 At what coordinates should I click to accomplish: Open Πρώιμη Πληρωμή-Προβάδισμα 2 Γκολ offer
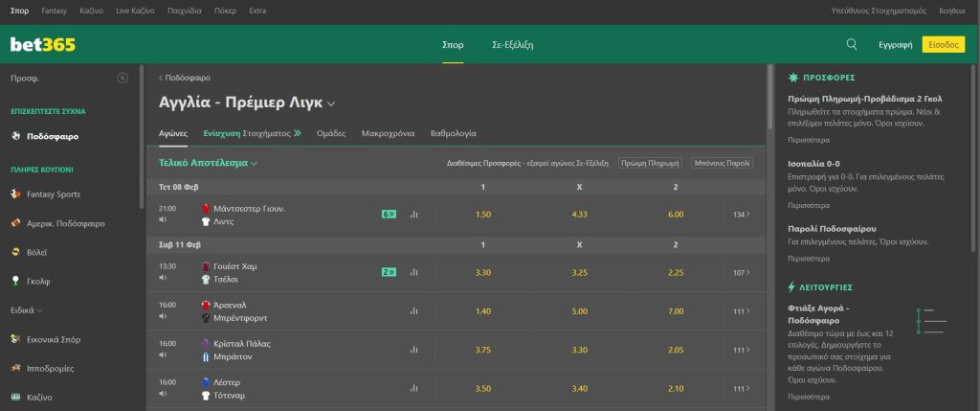click(x=865, y=99)
